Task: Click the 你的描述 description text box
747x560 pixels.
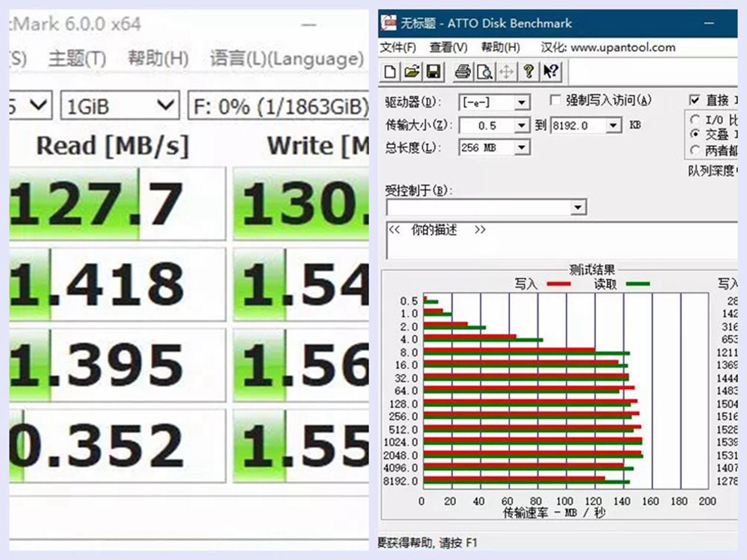Action: pyautogui.click(x=561, y=241)
